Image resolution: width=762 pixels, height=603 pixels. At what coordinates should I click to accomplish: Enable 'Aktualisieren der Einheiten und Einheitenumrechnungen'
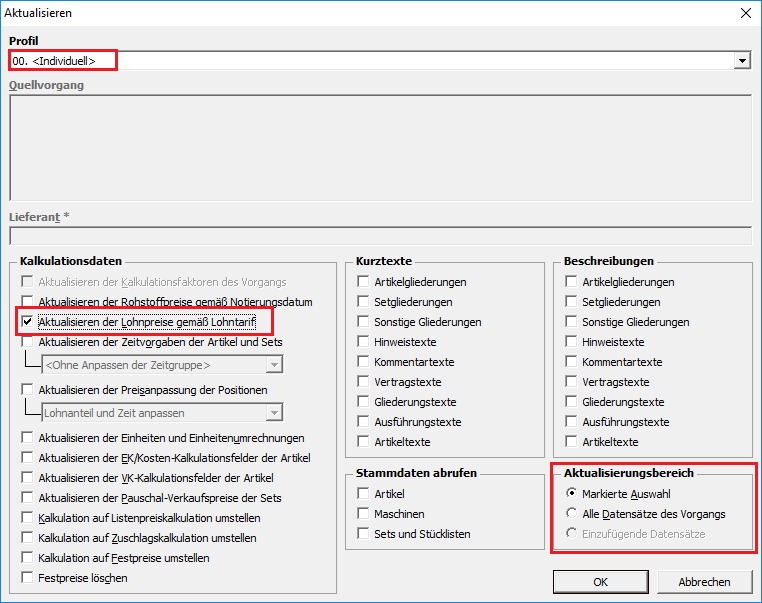point(28,438)
